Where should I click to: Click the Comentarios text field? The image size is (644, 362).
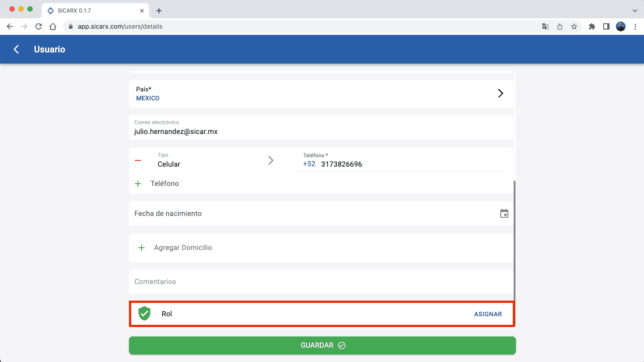pyautogui.click(x=321, y=282)
